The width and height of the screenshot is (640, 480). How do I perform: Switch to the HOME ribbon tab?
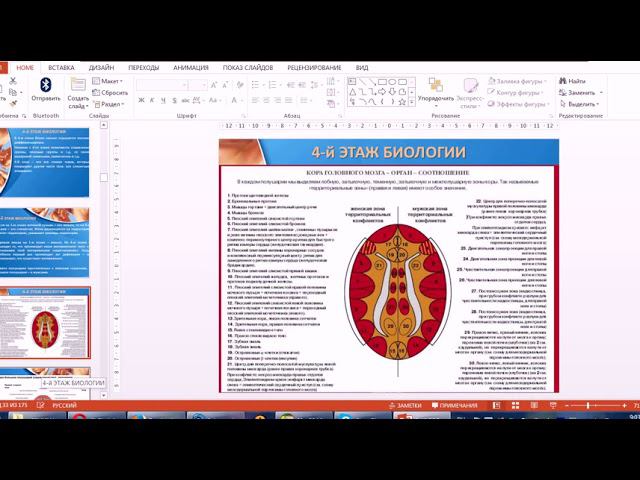25,68
